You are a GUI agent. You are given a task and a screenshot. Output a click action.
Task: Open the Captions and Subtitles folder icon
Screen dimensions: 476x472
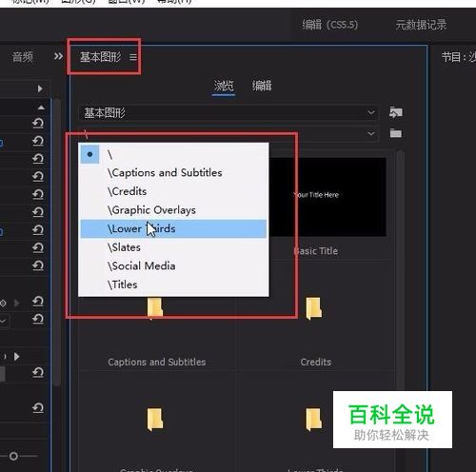155,307
